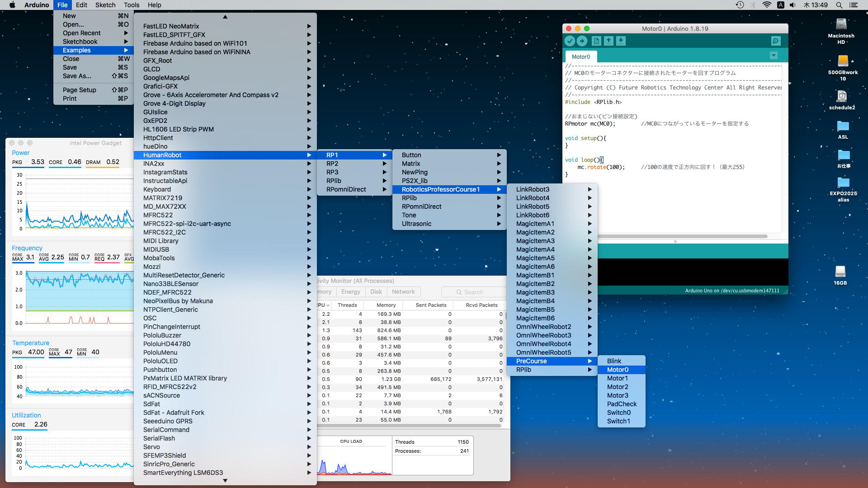Select Motor1 example from PreCourse submenu
The image size is (868, 488).
click(x=617, y=378)
